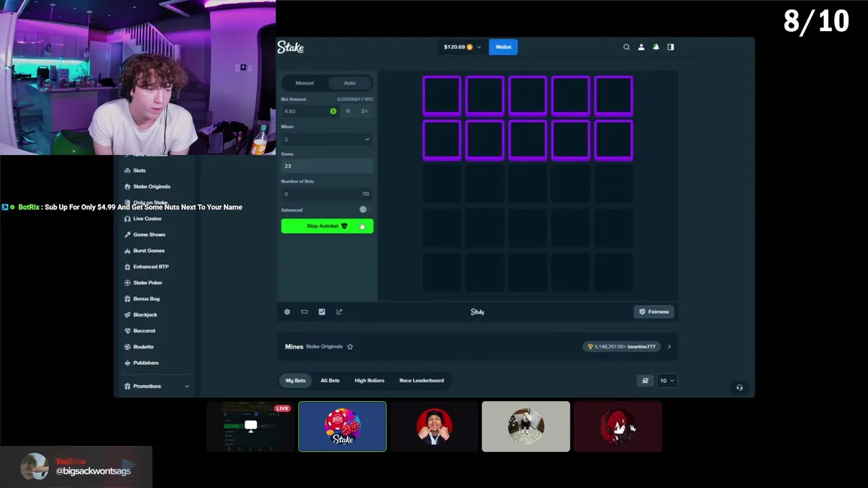Select the High Rollers tab
This screenshot has width=868, height=488.
pos(370,380)
